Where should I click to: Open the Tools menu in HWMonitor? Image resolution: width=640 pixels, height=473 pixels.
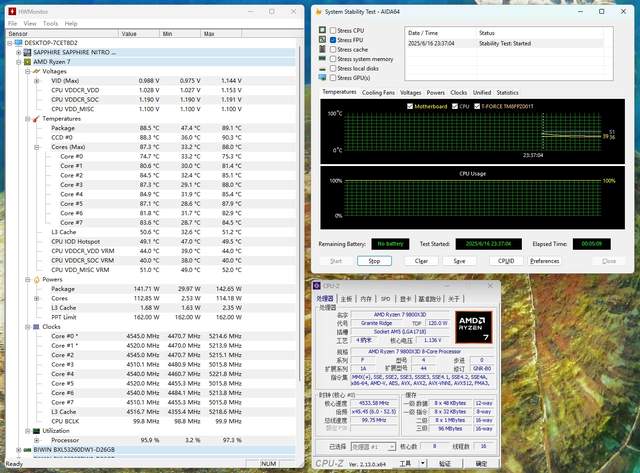point(49,22)
